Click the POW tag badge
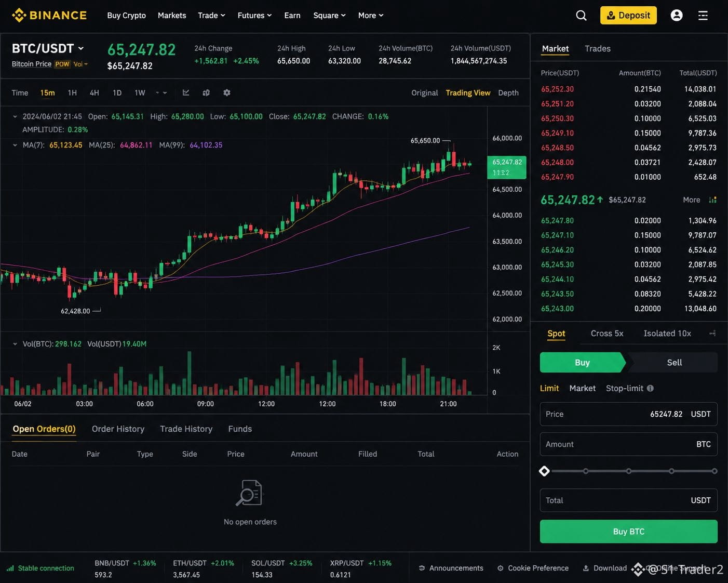This screenshot has width=728, height=583. click(x=62, y=64)
